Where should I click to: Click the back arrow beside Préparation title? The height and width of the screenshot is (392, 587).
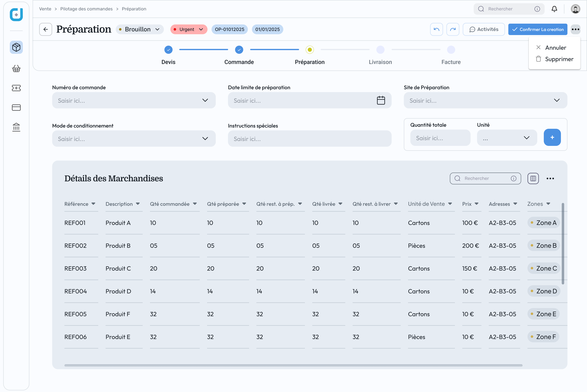click(45, 29)
